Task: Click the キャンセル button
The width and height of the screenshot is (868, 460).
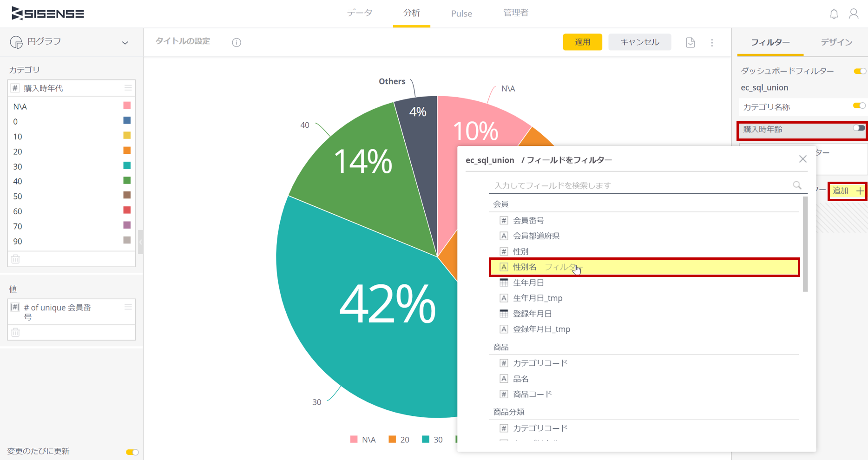Action: pos(639,42)
